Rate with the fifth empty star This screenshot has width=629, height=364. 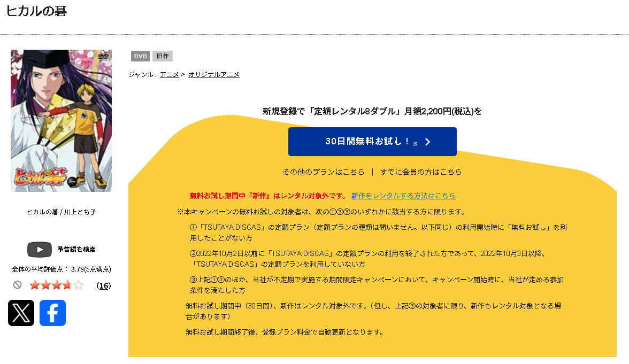tap(79, 285)
